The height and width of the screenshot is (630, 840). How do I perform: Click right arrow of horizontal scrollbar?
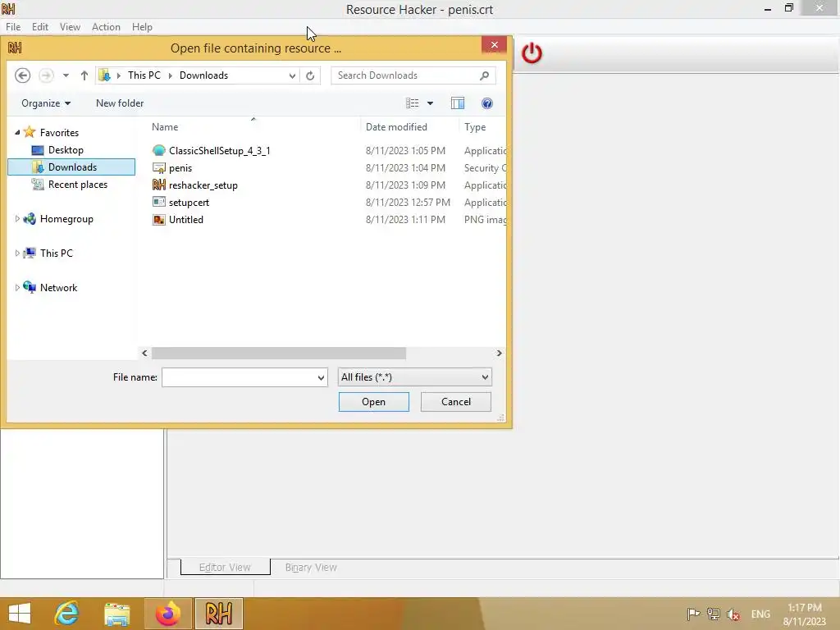[x=499, y=353]
